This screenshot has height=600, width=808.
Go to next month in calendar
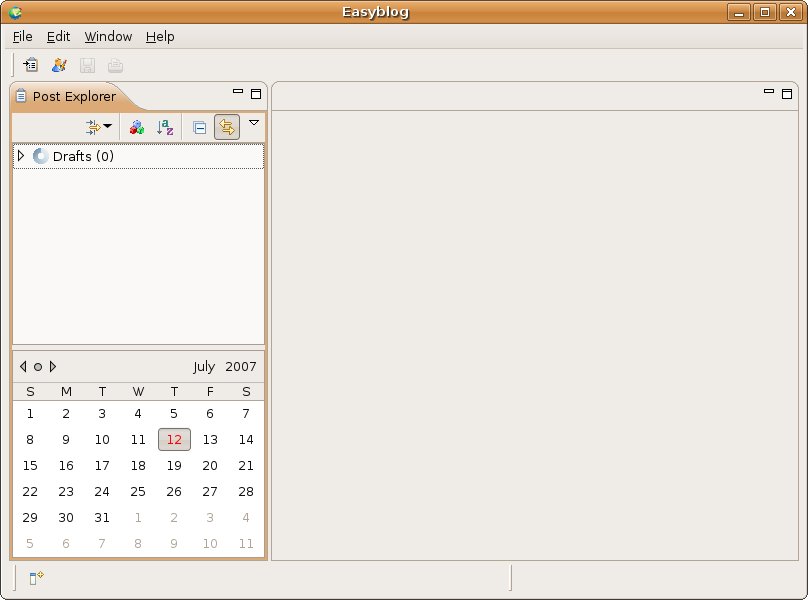point(53,366)
